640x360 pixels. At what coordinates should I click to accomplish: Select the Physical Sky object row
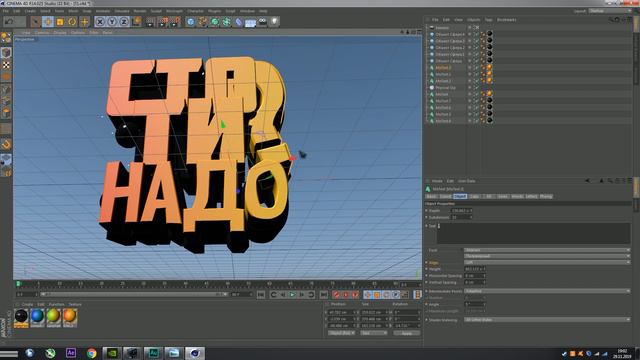coord(445,87)
